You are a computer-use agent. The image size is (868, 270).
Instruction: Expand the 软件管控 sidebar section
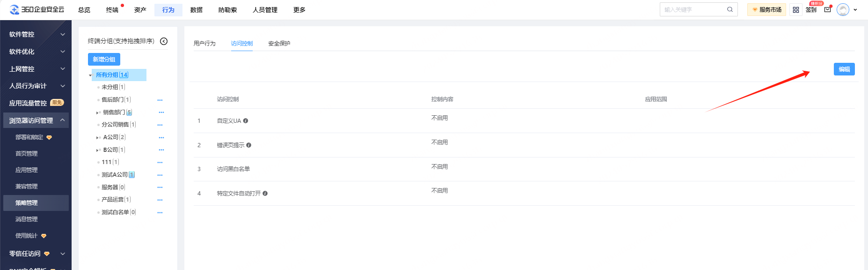[63, 34]
